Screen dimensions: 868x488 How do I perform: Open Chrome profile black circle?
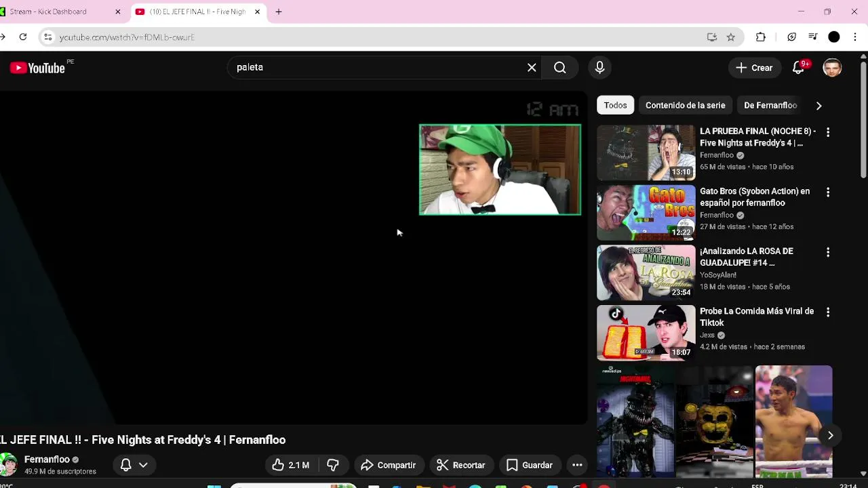click(834, 37)
